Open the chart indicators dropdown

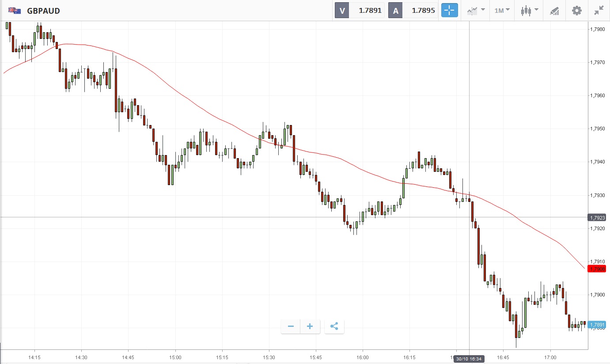click(476, 11)
